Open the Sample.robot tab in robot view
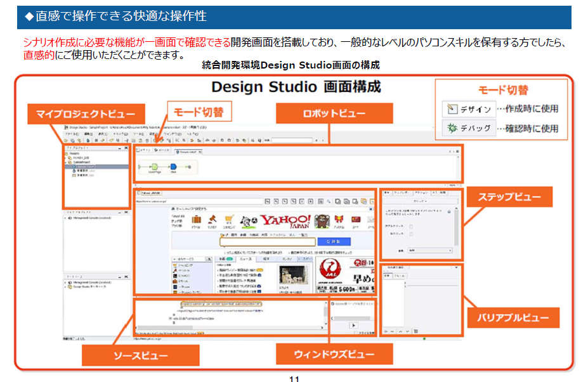 tap(187, 152)
